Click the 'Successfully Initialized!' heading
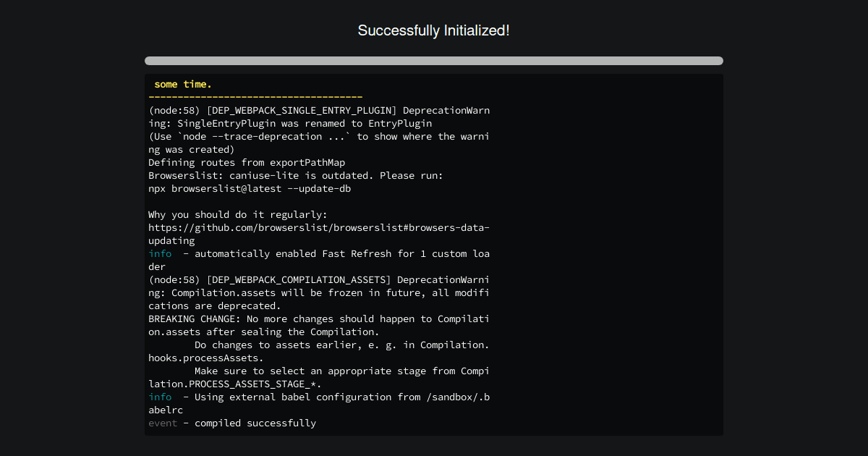868x456 pixels. [x=433, y=30]
